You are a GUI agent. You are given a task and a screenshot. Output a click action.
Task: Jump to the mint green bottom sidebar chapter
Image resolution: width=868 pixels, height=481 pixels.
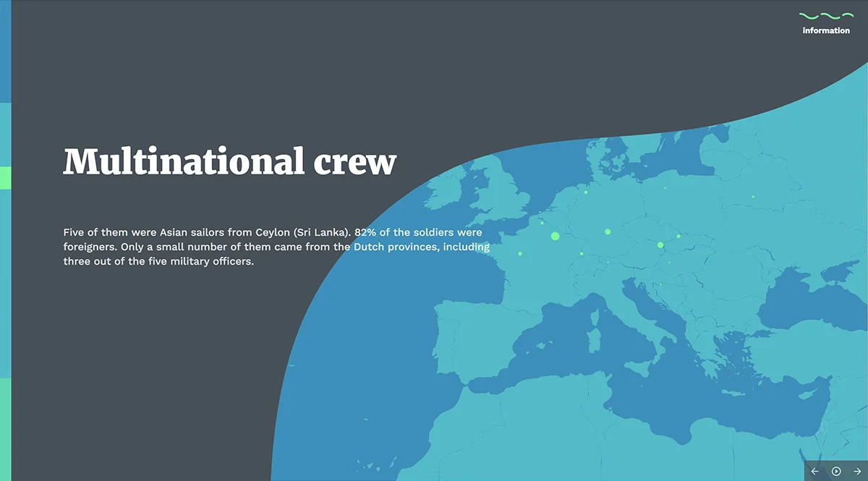(6, 429)
